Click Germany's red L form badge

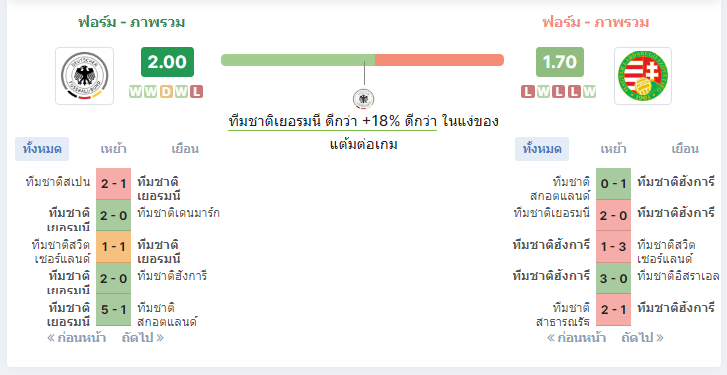pyautogui.click(x=197, y=92)
